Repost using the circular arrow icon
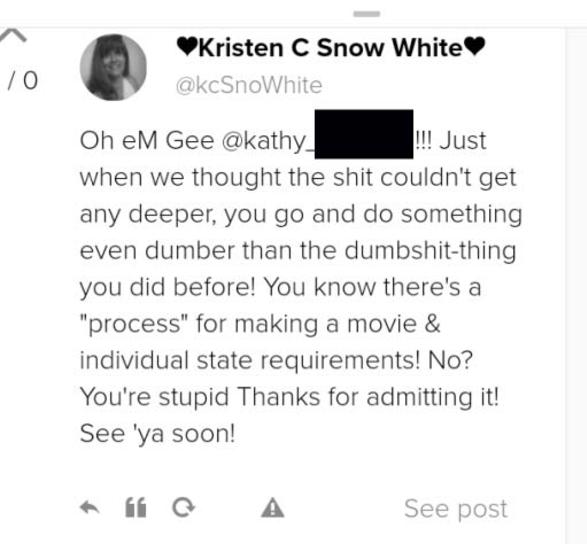The height and width of the screenshot is (544, 587). click(183, 508)
